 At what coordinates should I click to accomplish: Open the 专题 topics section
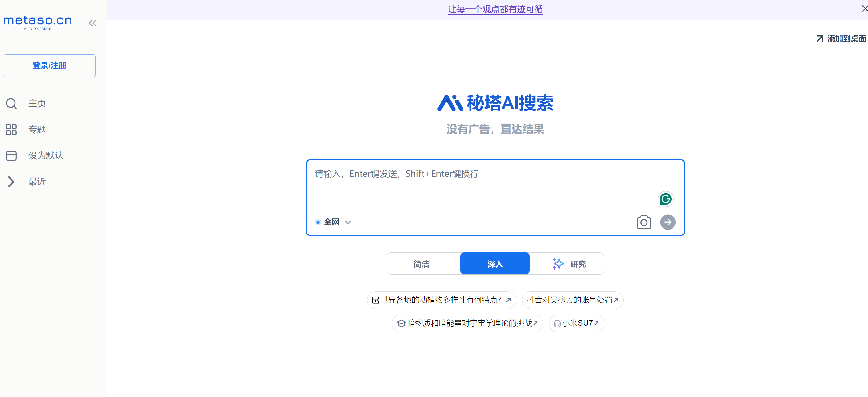coord(37,130)
